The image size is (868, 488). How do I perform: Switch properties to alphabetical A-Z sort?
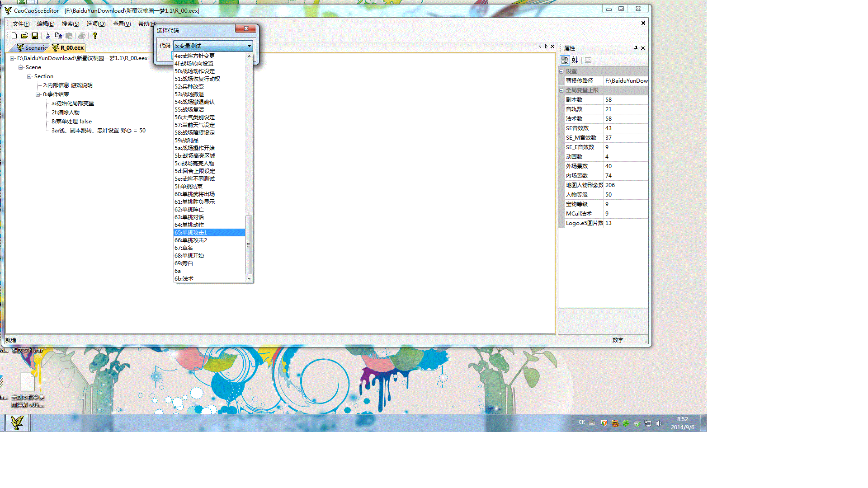coord(575,60)
